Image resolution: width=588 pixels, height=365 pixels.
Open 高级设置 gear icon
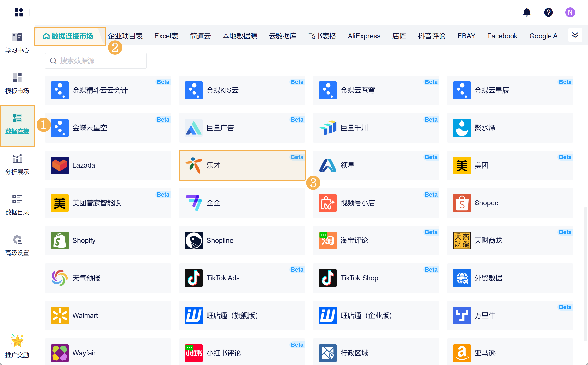pos(17,240)
